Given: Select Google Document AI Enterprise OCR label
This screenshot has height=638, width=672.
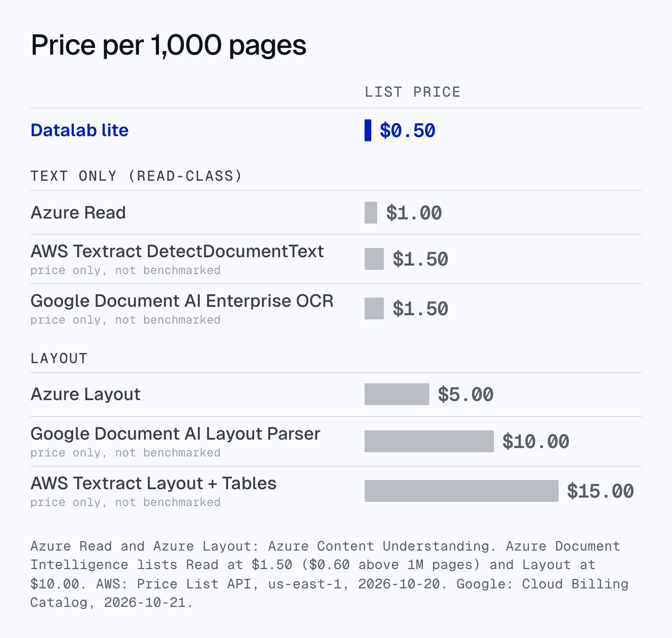Looking at the screenshot, I should click(x=182, y=301).
